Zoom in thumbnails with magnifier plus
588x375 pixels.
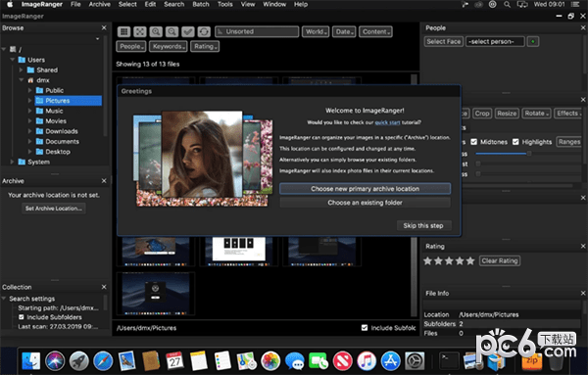click(x=156, y=32)
